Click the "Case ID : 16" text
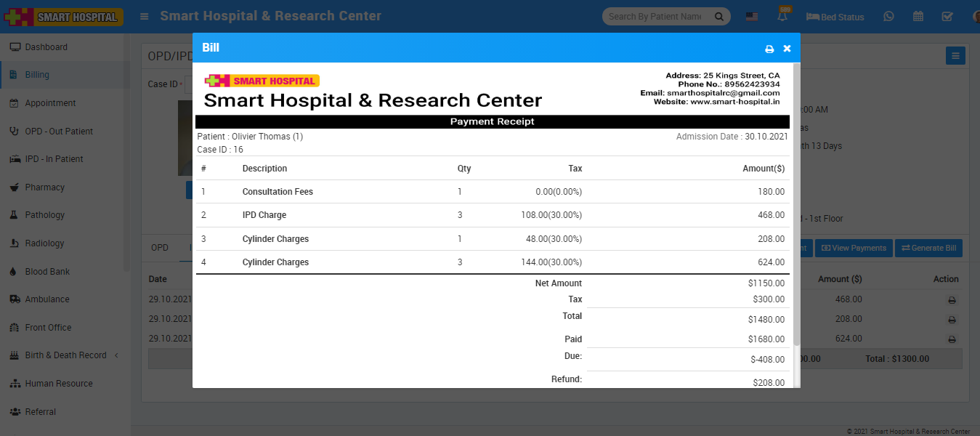The width and height of the screenshot is (980, 436). coord(220,150)
